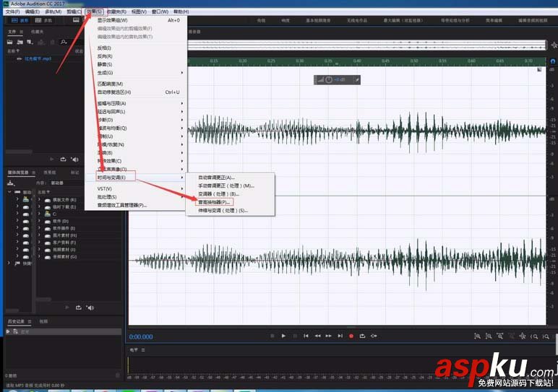Screen dimensions: 558x392
Task: Open file icon in Files panel
Action: coord(10,42)
